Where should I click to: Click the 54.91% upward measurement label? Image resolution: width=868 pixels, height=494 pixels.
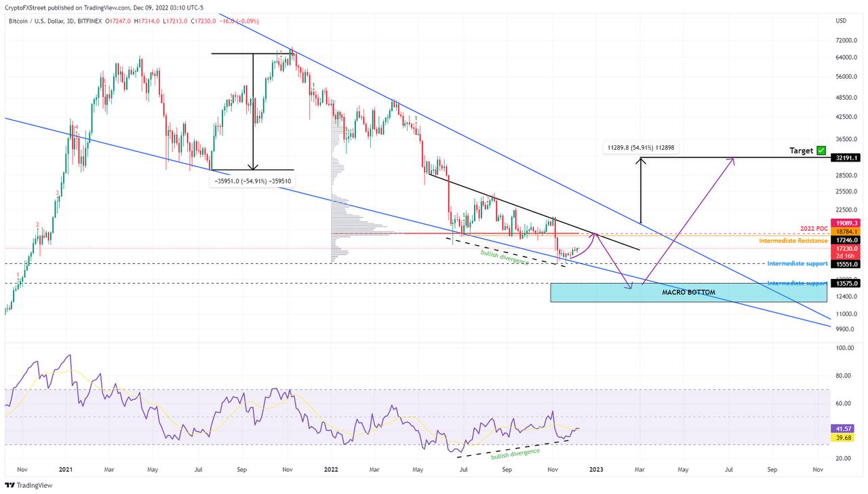[x=639, y=147]
